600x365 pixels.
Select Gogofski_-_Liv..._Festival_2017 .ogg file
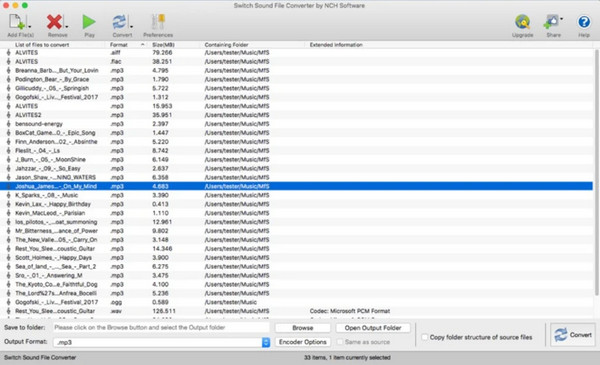pyautogui.click(x=297, y=302)
